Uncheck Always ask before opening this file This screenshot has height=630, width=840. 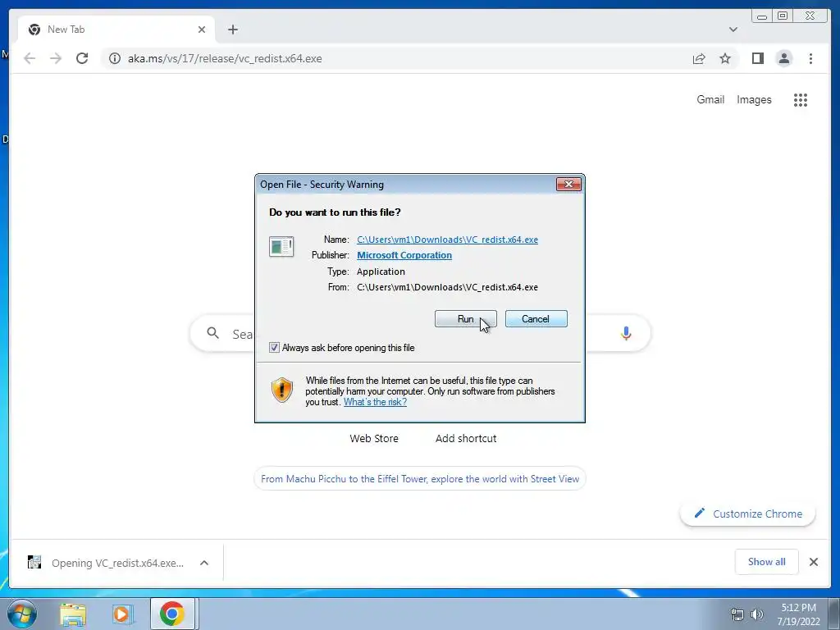coord(274,348)
